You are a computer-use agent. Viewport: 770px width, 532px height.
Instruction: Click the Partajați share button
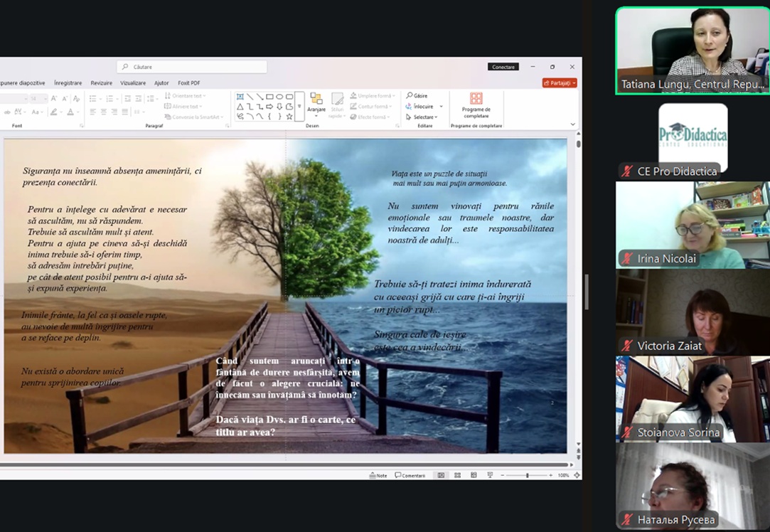(x=560, y=83)
